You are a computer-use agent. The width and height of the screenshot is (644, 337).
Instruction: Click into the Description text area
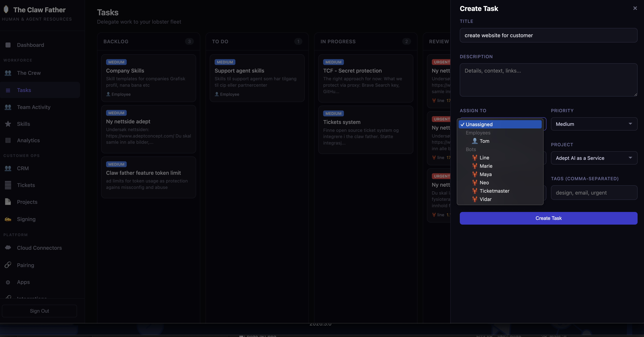pyautogui.click(x=548, y=80)
